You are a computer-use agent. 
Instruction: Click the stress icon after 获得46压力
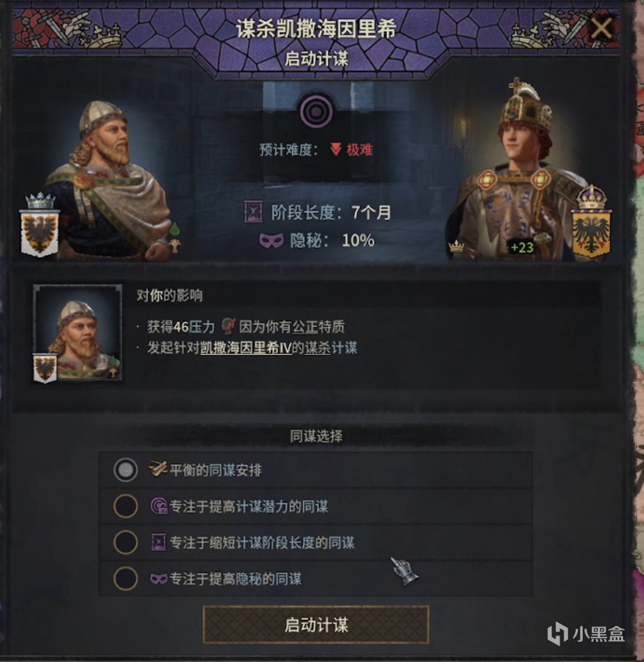[x=228, y=327]
